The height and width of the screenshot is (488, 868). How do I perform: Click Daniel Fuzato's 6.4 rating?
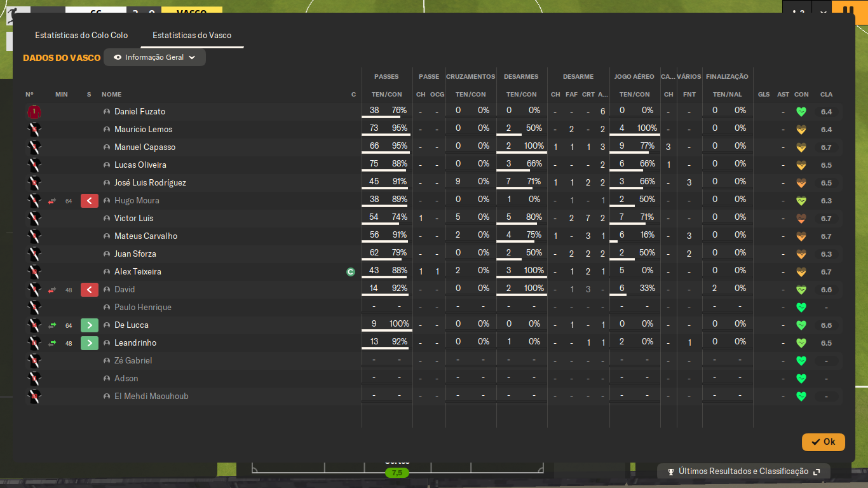(826, 112)
